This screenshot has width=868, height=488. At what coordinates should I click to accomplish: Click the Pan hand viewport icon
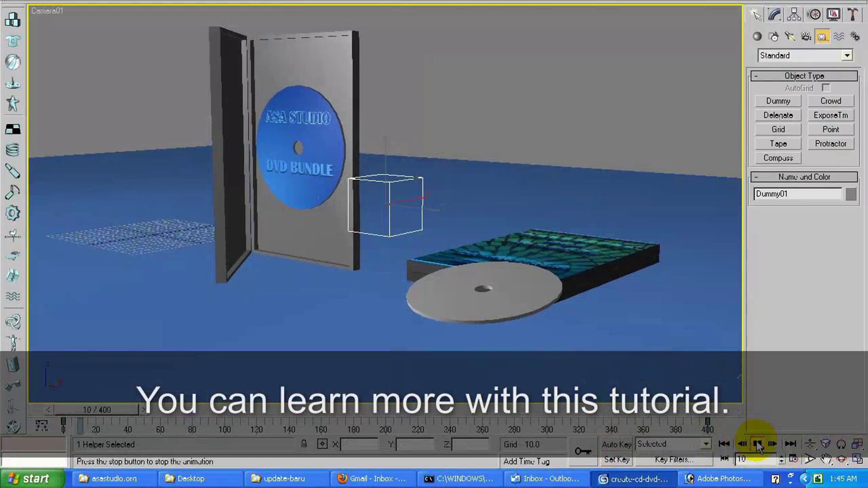[826, 459]
